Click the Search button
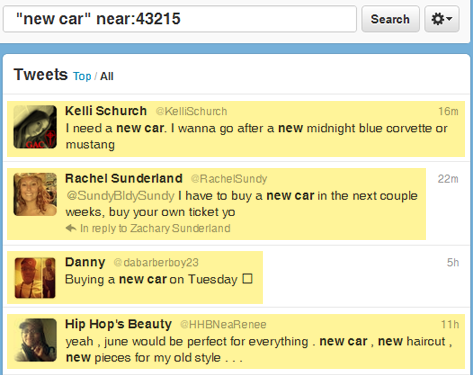Screen dimensions: 473x375 coord(390,19)
